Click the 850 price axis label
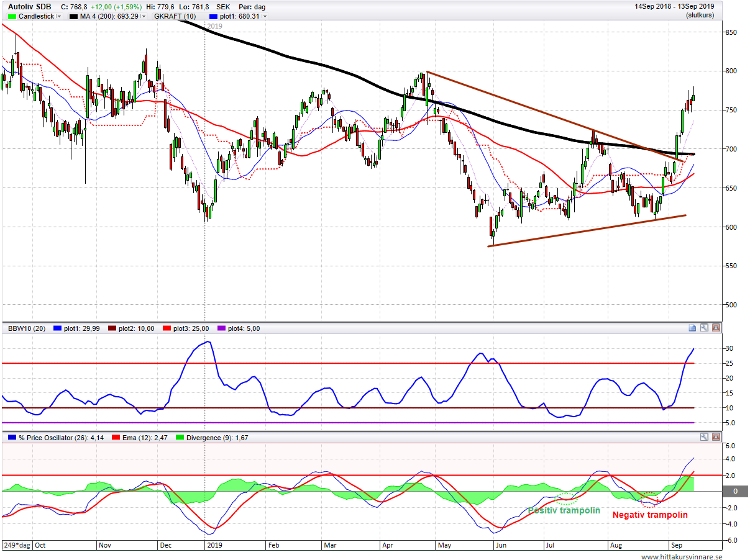Screen dimensions: 750x560 (x=732, y=32)
